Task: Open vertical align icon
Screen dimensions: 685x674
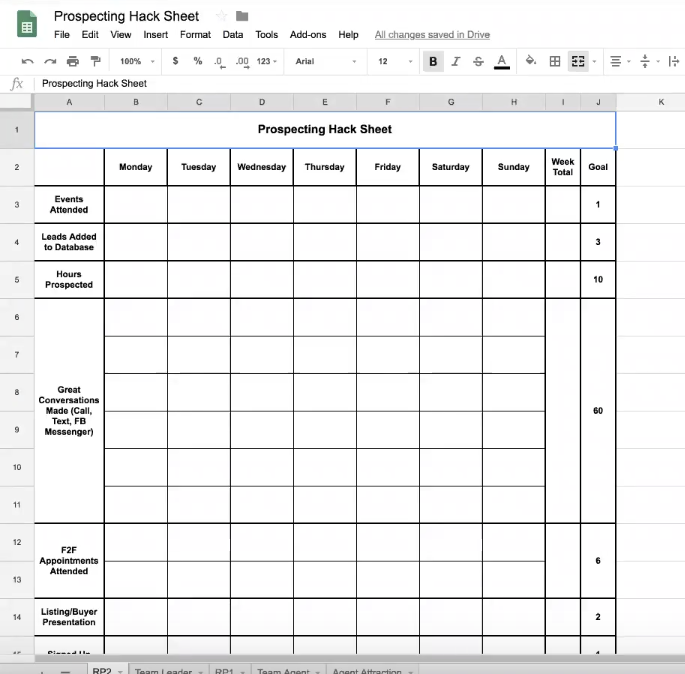Action: (645, 61)
